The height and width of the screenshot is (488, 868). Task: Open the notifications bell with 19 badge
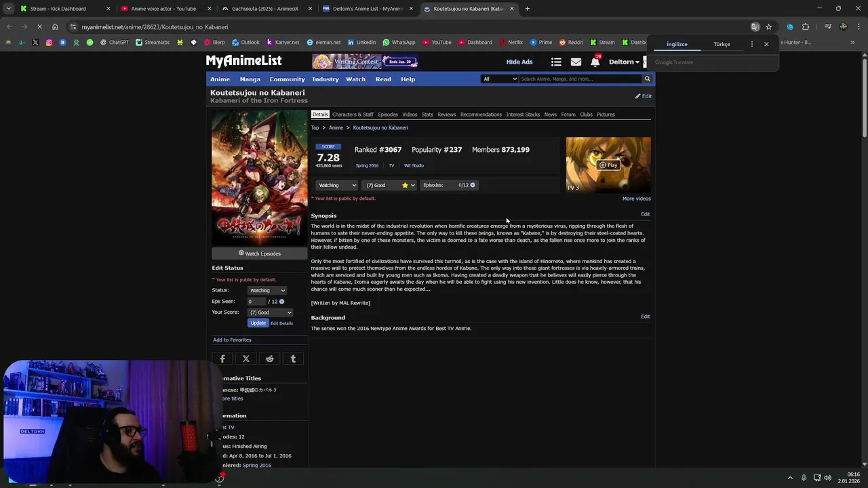pos(595,62)
